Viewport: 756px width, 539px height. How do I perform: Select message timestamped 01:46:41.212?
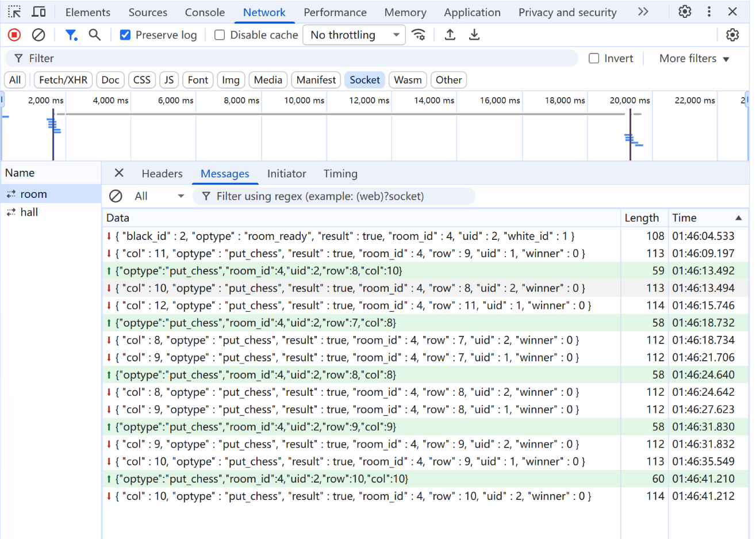425,496
